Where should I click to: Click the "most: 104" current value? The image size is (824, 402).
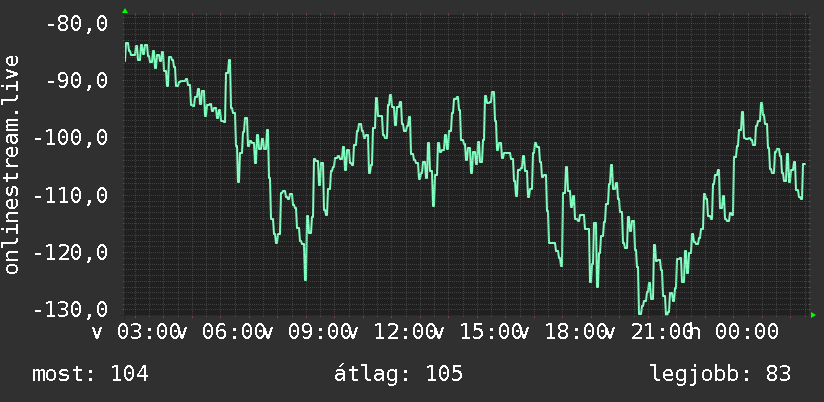pos(90,374)
